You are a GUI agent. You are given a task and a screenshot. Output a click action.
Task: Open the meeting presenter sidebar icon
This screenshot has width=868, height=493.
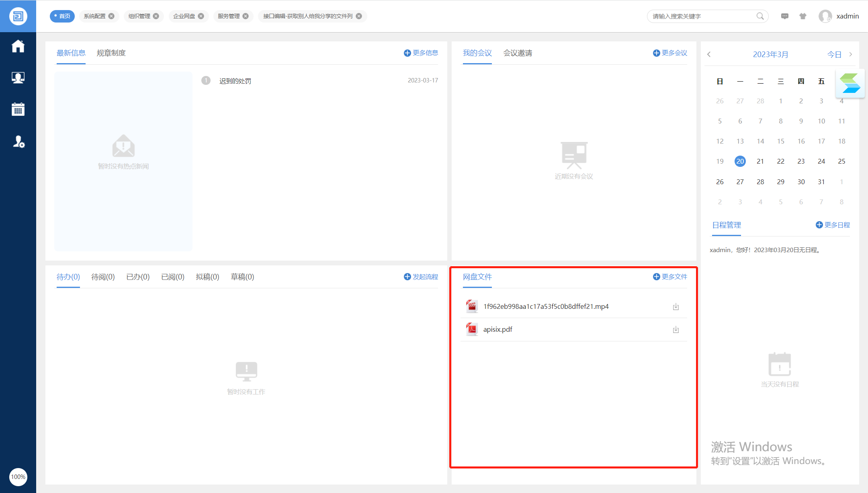tap(18, 77)
